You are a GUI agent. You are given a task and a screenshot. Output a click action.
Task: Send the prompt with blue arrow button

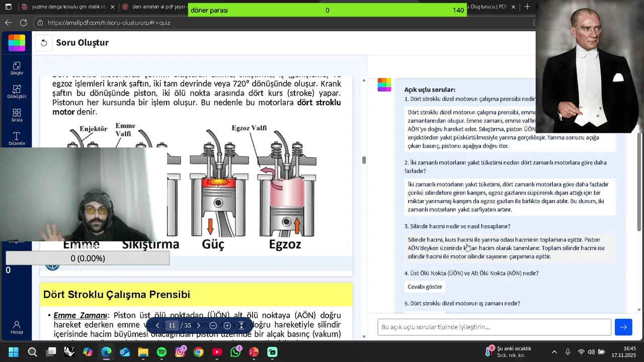coord(623,327)
